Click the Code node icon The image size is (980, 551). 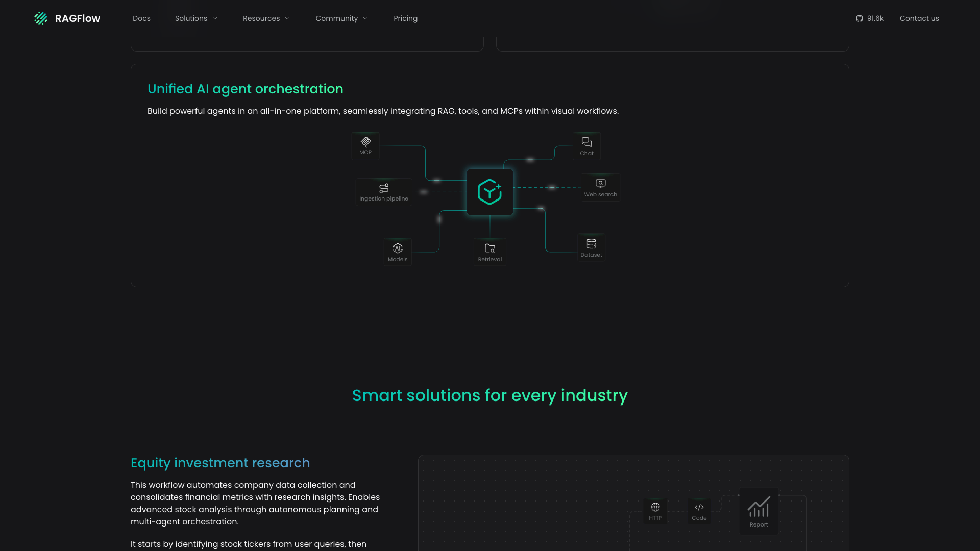click(699, 507)
